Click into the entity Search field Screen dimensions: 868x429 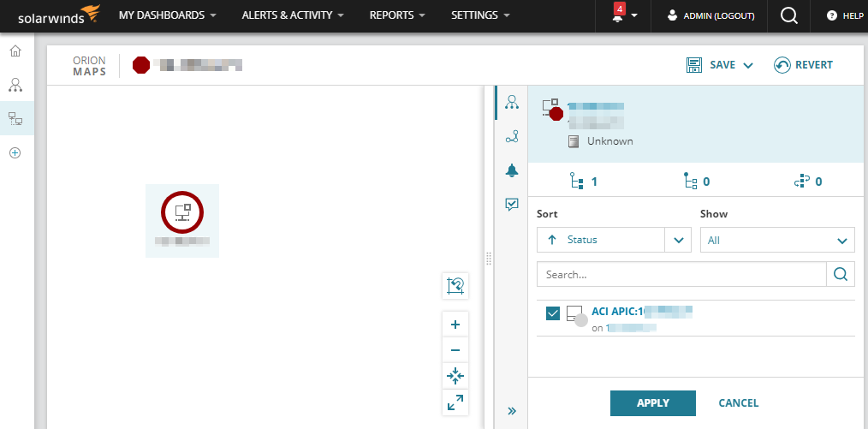coord(681,275)
